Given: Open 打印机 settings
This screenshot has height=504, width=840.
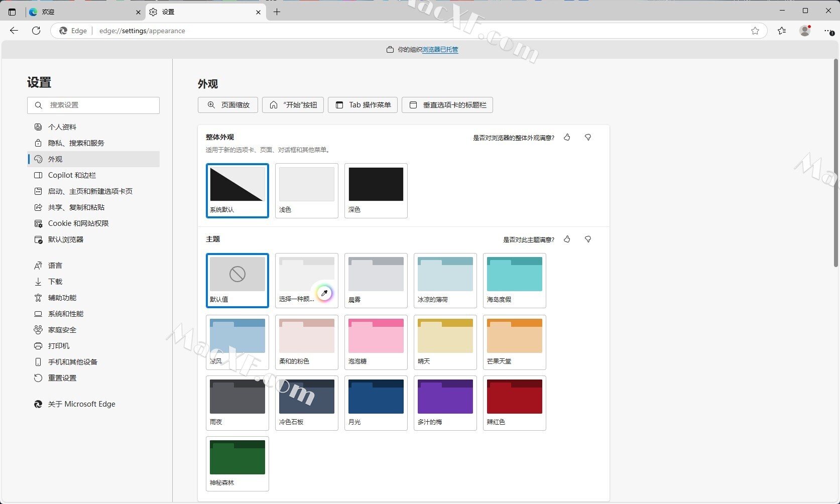Looking at the screenshot, I should pyautogui.click(x=93, y=346).
